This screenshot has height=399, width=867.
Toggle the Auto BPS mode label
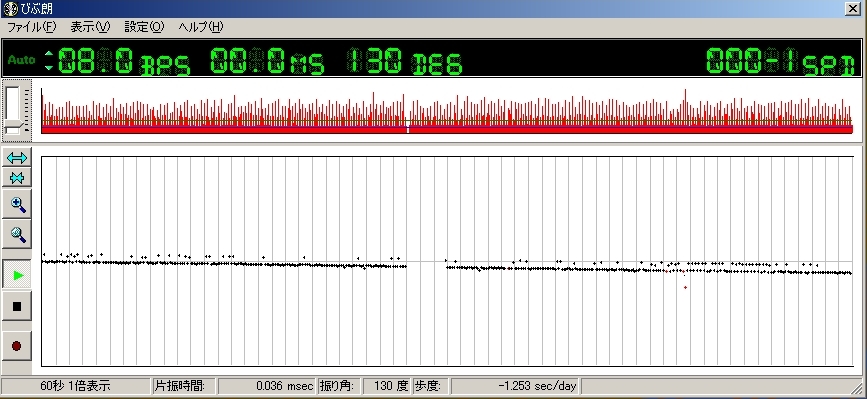22,60
